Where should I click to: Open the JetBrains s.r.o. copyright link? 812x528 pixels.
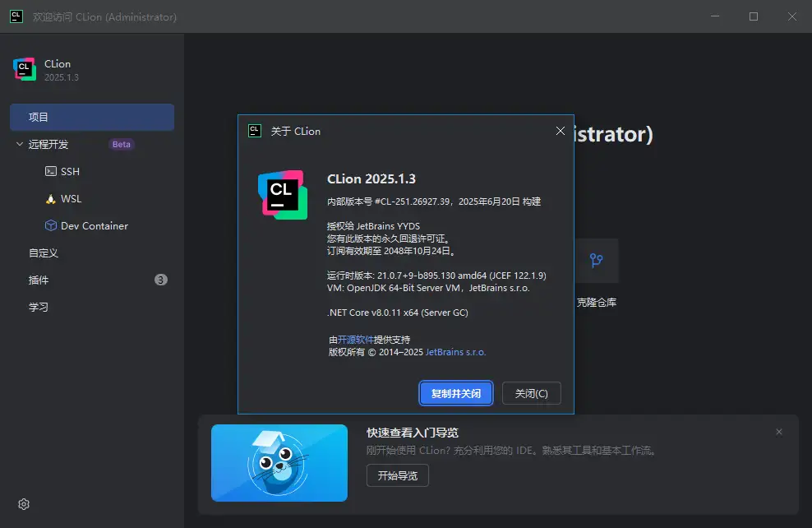(x=455, y=352)
